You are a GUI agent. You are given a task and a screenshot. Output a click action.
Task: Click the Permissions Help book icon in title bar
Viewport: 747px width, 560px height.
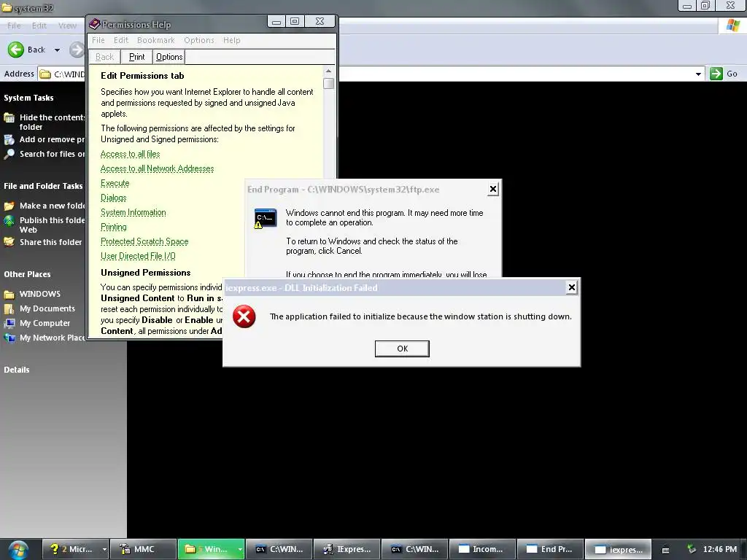94,24
